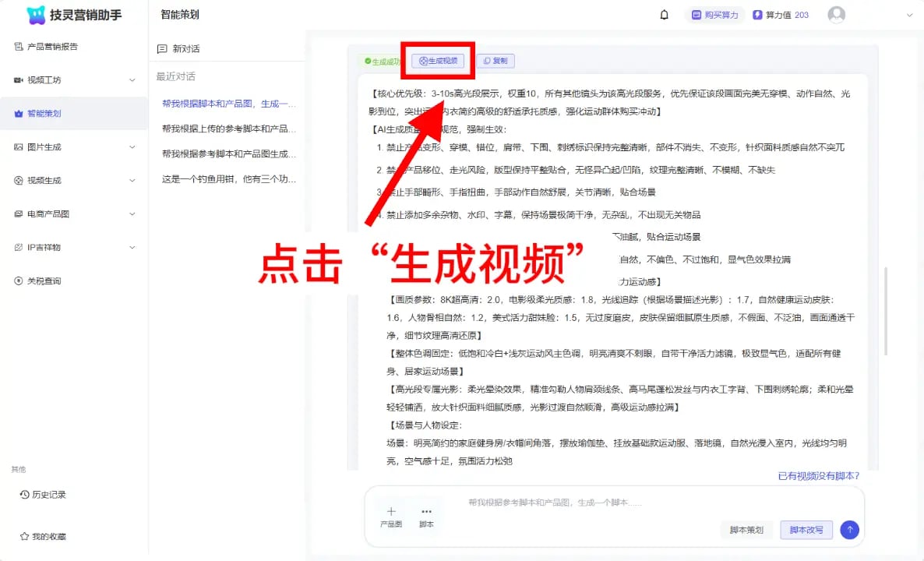Click the 购买算力 button

tap(714, 15)
